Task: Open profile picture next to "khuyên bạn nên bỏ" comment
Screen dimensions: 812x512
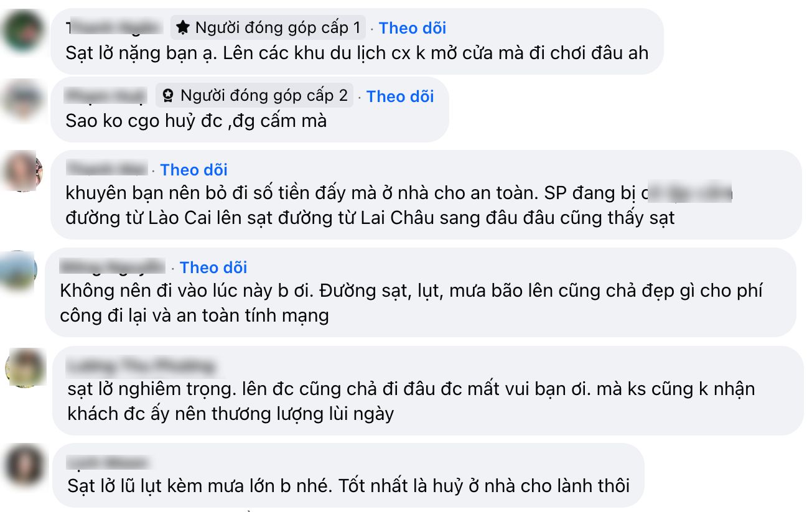Action: 24,172
